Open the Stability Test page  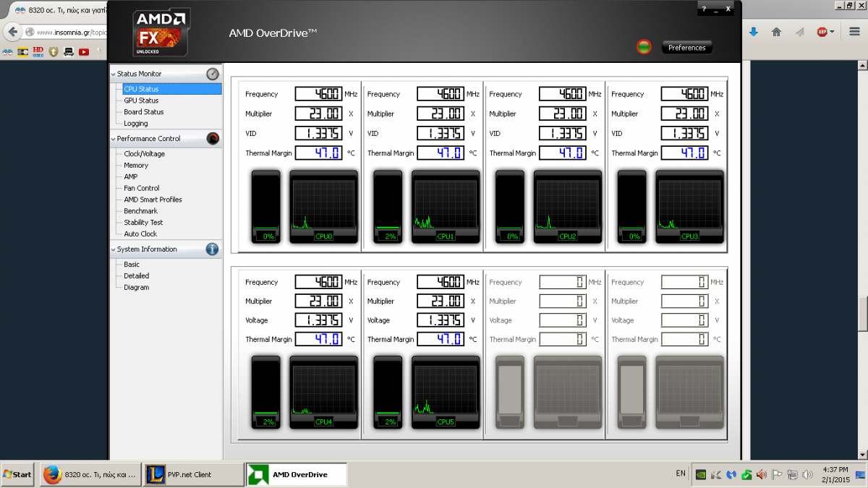(x=143, y=223)
